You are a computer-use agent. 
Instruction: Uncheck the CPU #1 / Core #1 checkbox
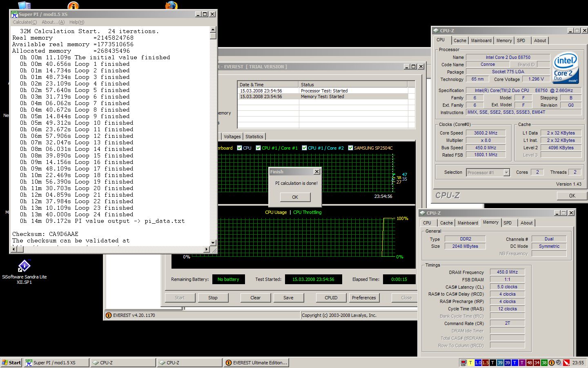[258, 148]
